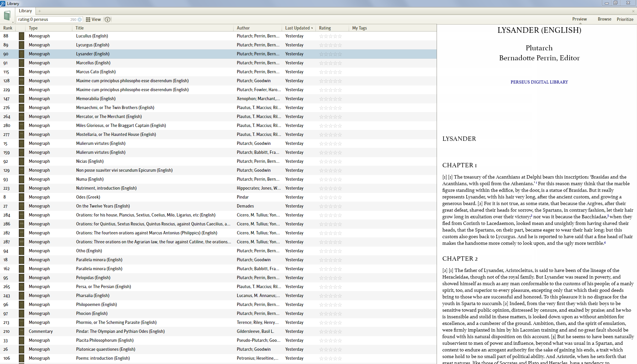The height and width of the screenshot is (364, 637).
Task: Switch to the Browse tab
Action: (604, 19)
